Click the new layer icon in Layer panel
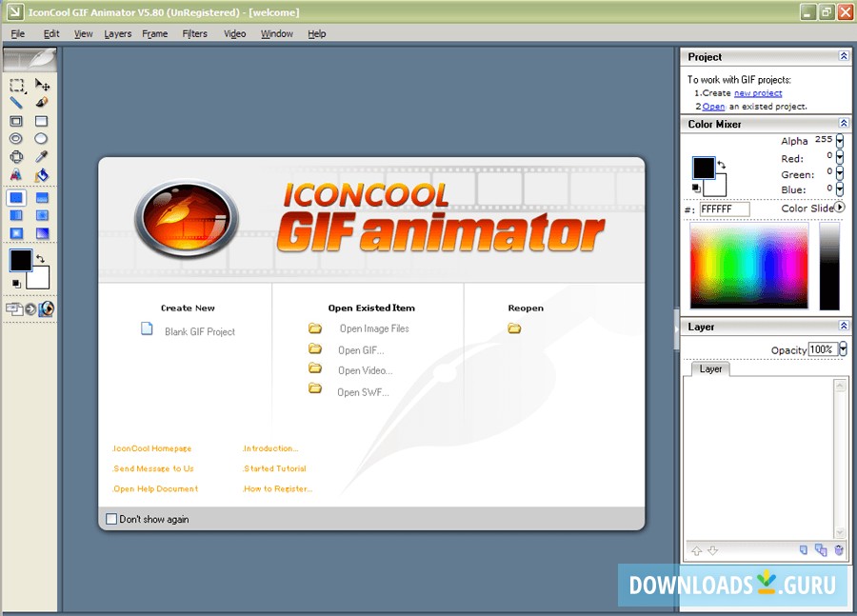This screenshot has width=857, height=616. coord(803,550)
